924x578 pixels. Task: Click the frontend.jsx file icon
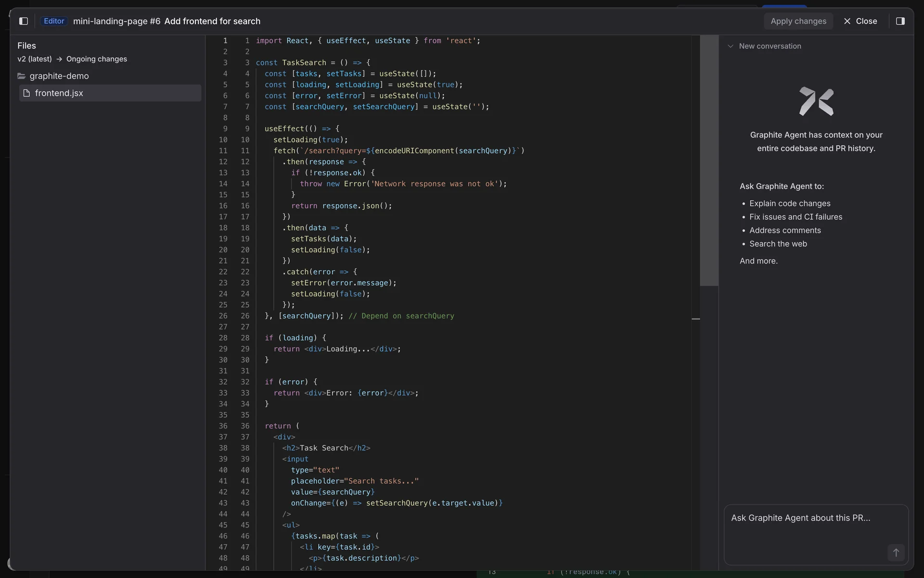click(x=26, y=93)
